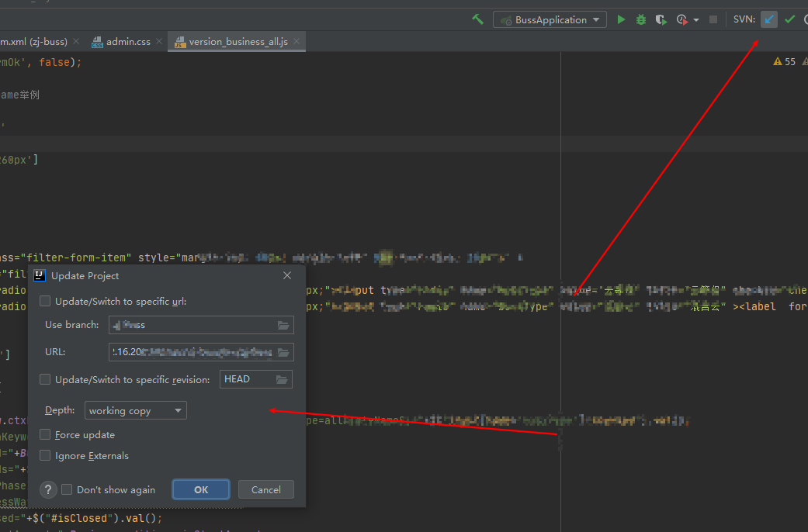Enable Update/Switch to specific url
808x532 pixels.
click(x=44, y=300)
